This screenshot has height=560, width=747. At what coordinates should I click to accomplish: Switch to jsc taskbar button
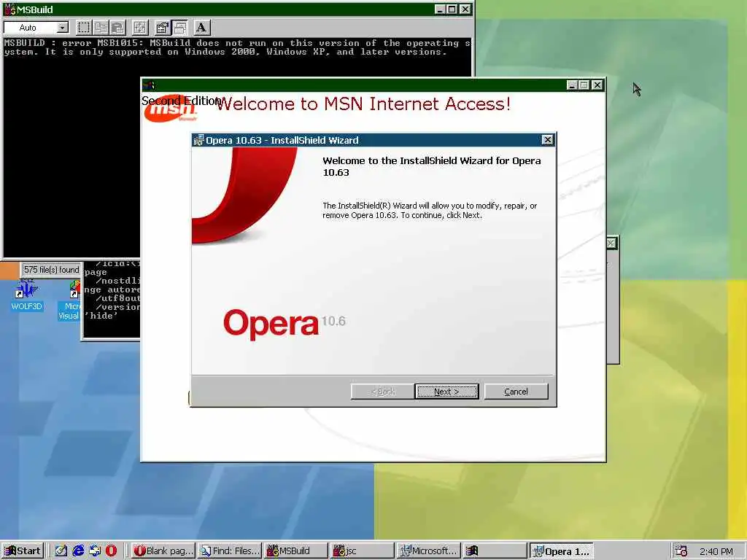pyautogui.click(x=362, y=551)
